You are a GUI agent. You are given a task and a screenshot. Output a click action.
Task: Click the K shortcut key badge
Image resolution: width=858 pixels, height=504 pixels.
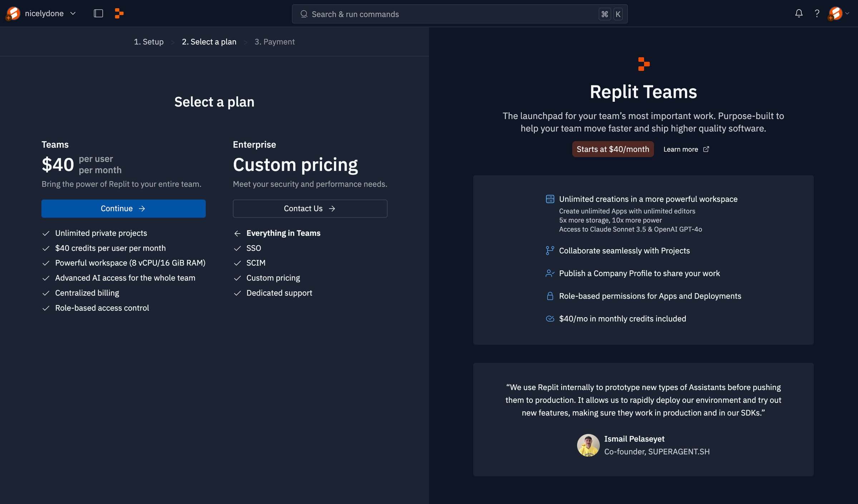point(618,14)
